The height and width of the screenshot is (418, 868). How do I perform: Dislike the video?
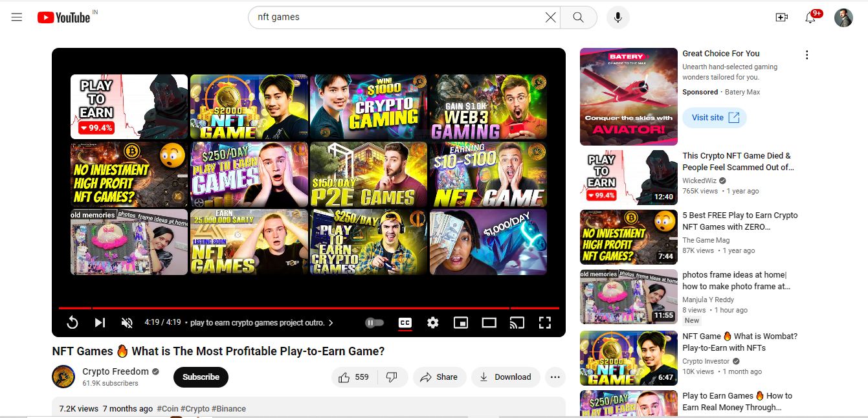point(392,377)
